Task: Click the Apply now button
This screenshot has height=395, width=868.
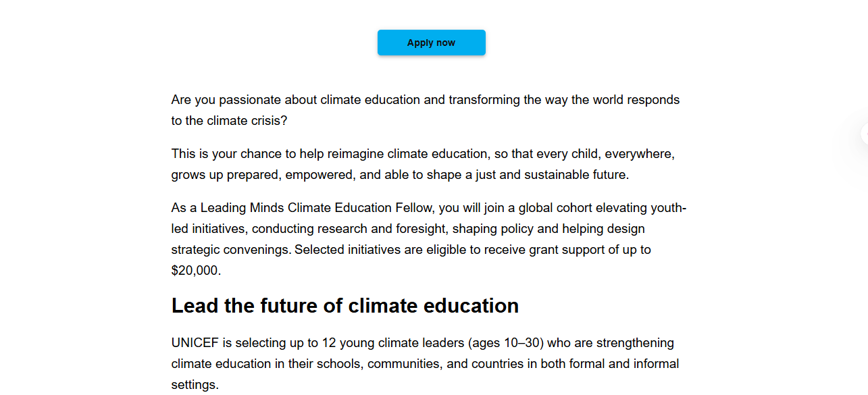Action: coord(431,42)
